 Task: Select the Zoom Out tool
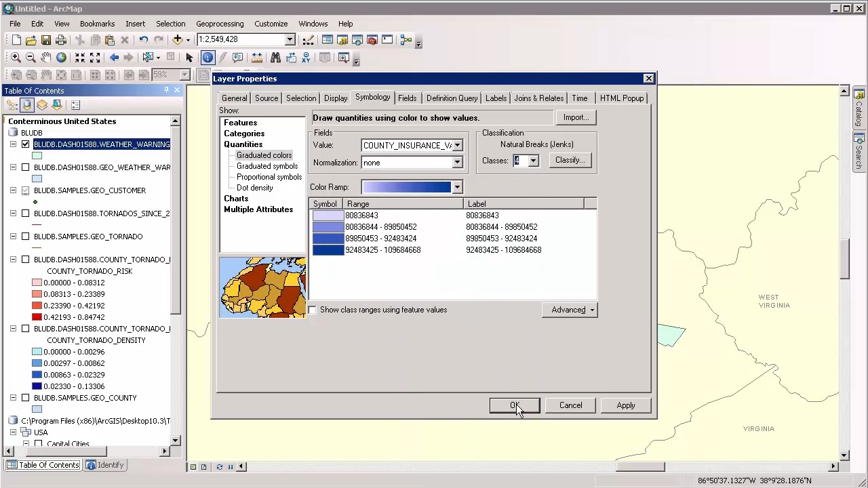tap(31, 58)
